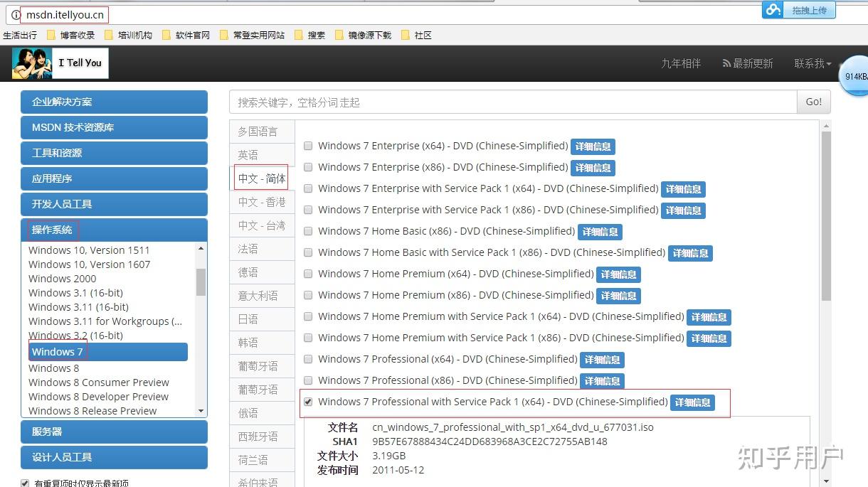Open the 软件官网 bookmark folder
This screenshot has height=487, width=868.
[186, 35]
